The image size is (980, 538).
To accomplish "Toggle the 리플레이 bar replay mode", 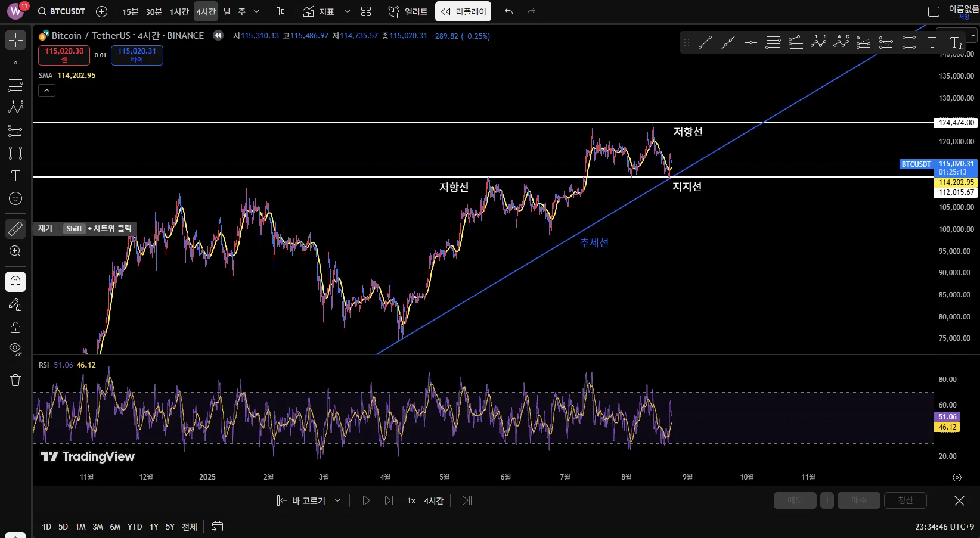I will click(463, 11).
